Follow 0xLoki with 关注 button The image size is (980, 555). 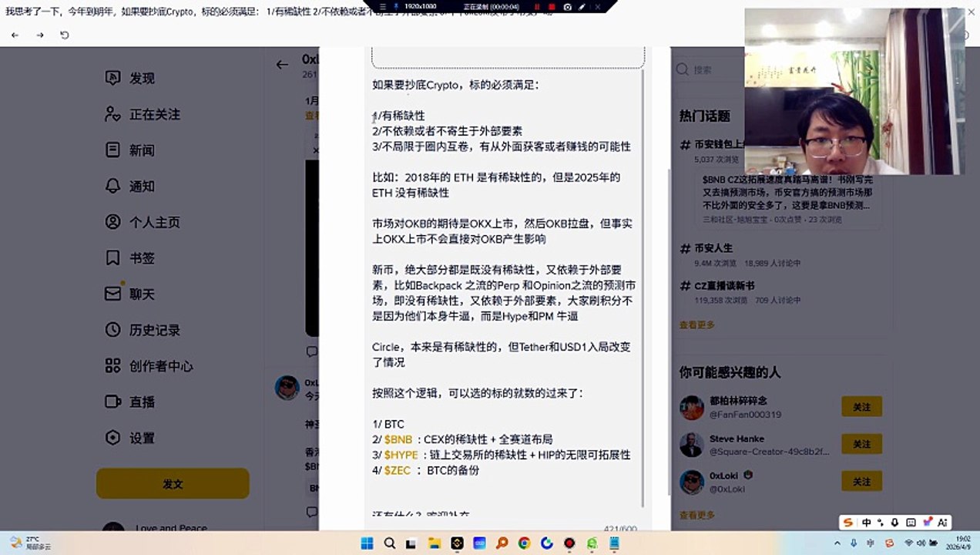coord(861,481)
